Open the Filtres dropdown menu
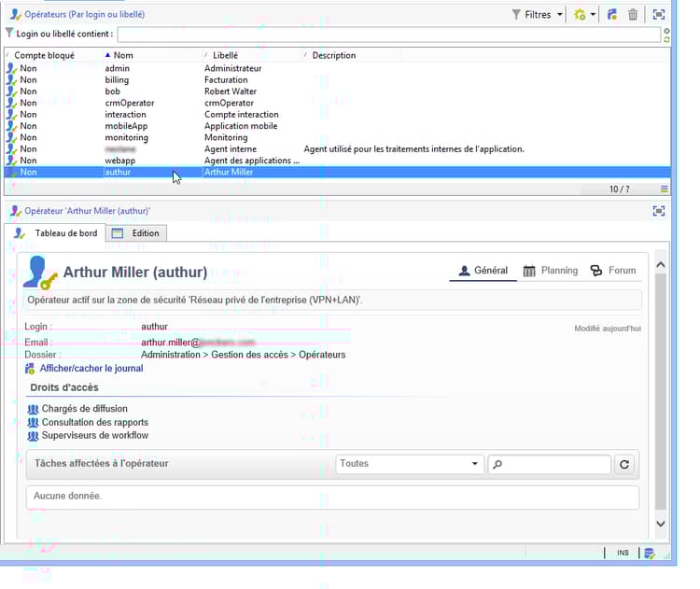The width and height of the screenshot is (700, 589). pyautogui.click(x=537, y=15)
